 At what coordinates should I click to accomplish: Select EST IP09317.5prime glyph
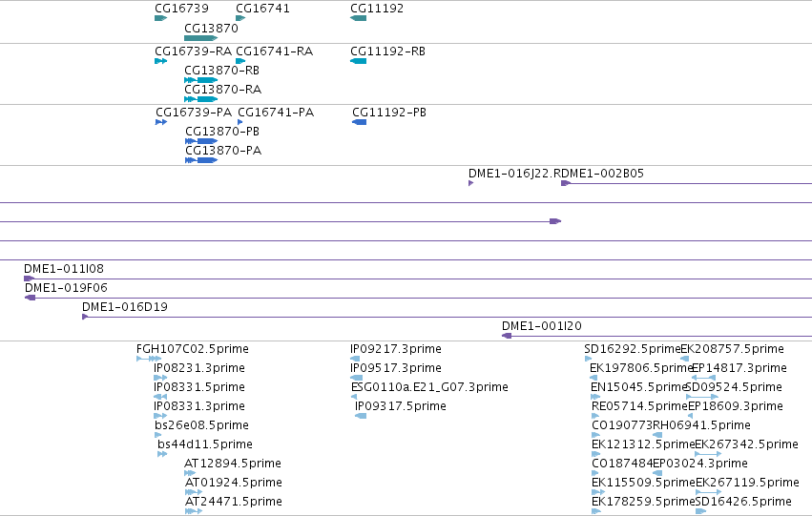(361, 416)
